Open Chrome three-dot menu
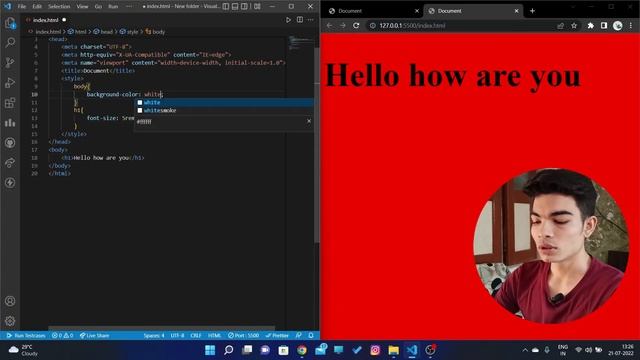Viewport: 640px width, 360px height. coord(631,26)
